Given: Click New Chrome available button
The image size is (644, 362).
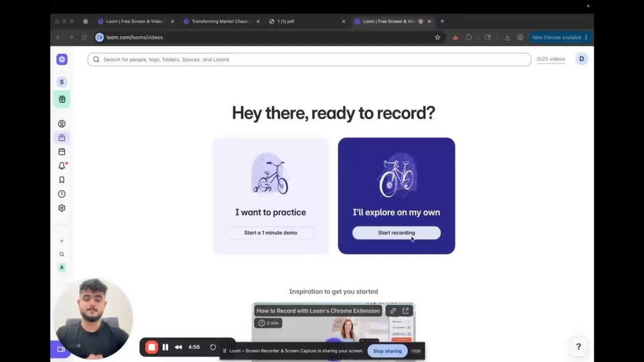Looking at the screenshot, I should pyautogui.click(x=559, y=37).
